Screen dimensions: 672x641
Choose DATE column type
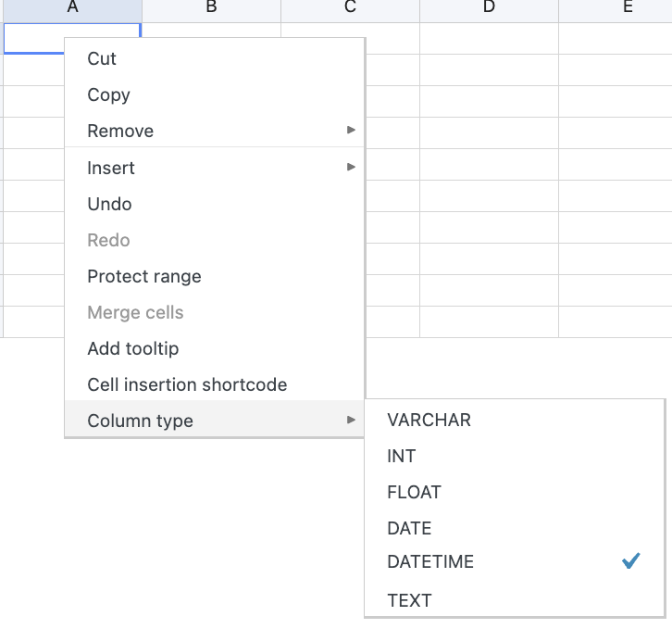tap(409, 528)
